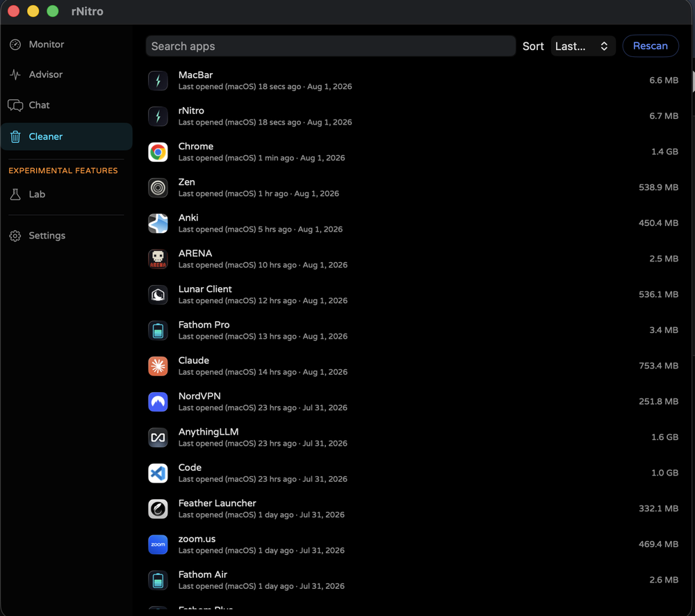This screenshot has width=695, height=616.
Task: Click the Zen browser icon
Action: click(158, 188)
